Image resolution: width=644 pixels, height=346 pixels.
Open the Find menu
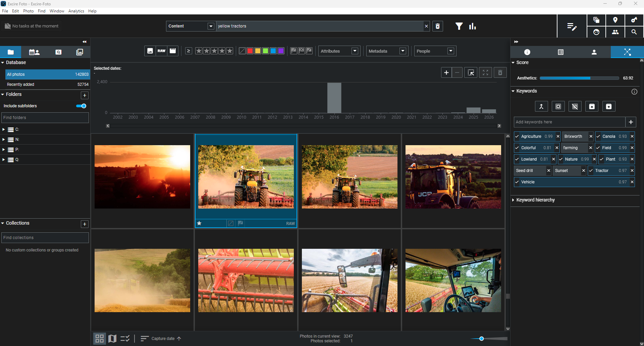tap(42, 11)
